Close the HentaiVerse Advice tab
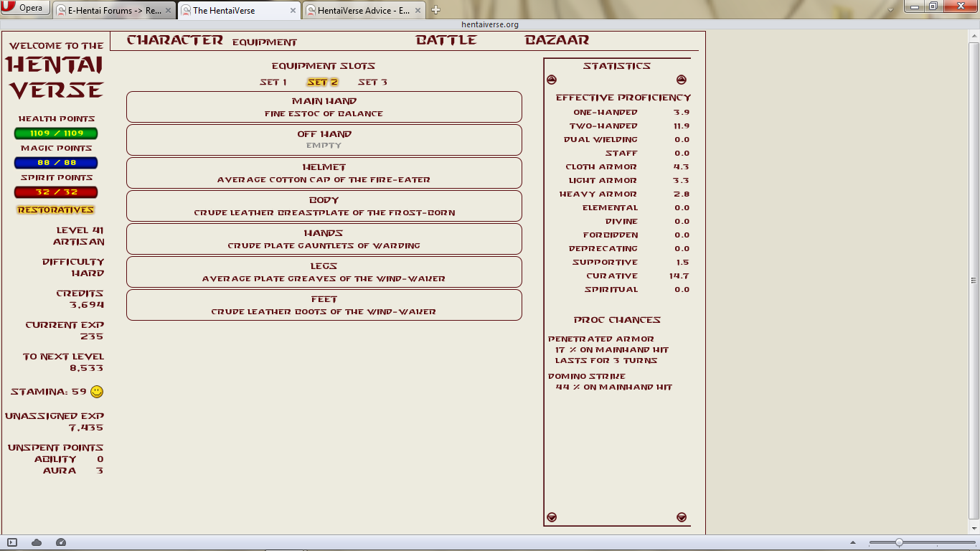Viewport: 980px width, 551px height. (419, 10)
